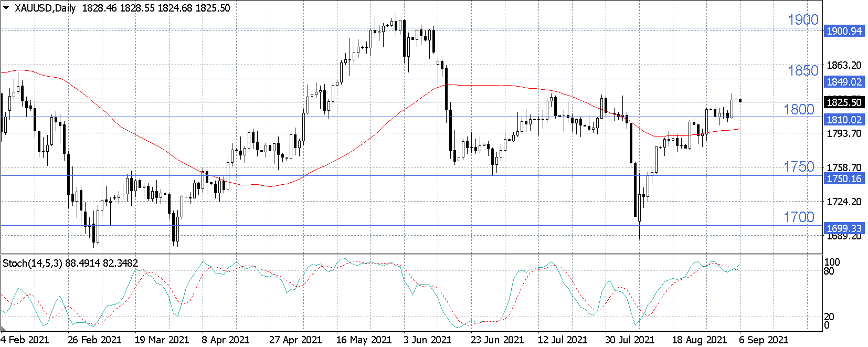Viewport: 868px width, 347px height.
Task: Click the 26 Feb 2021 date label
Action: click(x=94, y=340)
